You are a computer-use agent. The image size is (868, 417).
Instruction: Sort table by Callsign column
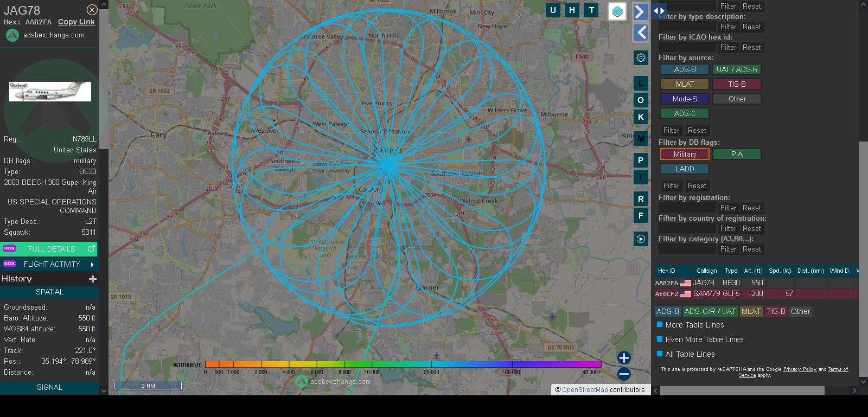tap(706, 271)
